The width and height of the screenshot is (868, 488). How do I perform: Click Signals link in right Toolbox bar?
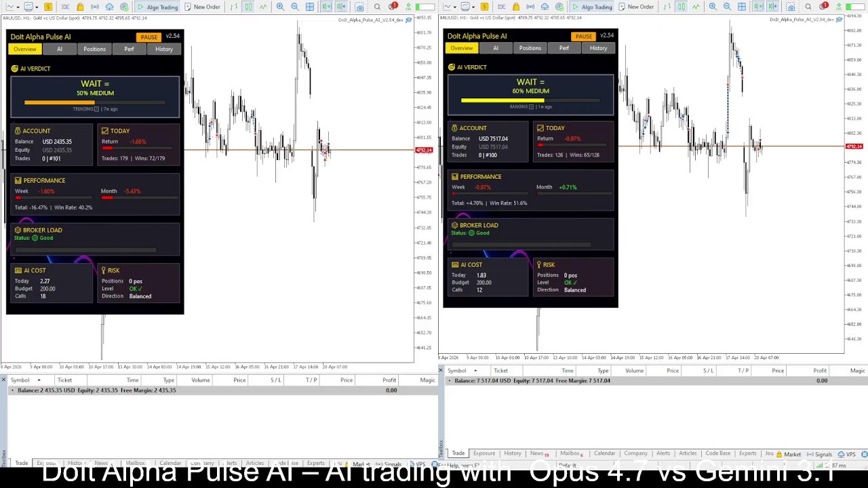point(820,454)
